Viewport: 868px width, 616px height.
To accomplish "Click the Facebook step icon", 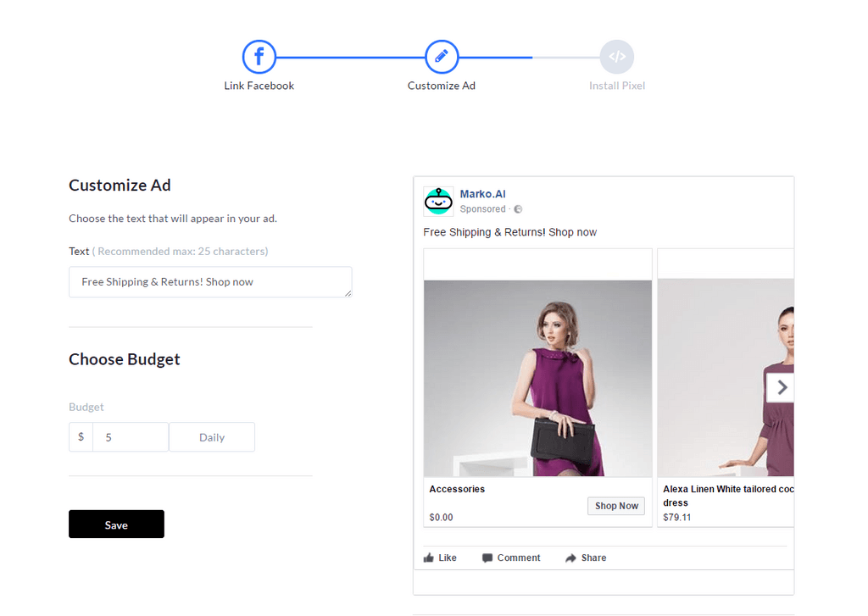I will point(259,57).
